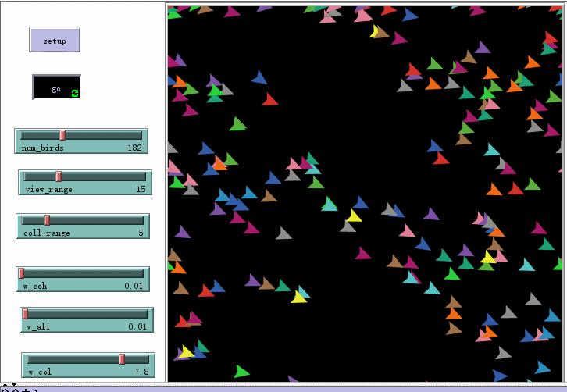Click the forever loop icon on go
567x392 pixels.
tap(75, 93)
